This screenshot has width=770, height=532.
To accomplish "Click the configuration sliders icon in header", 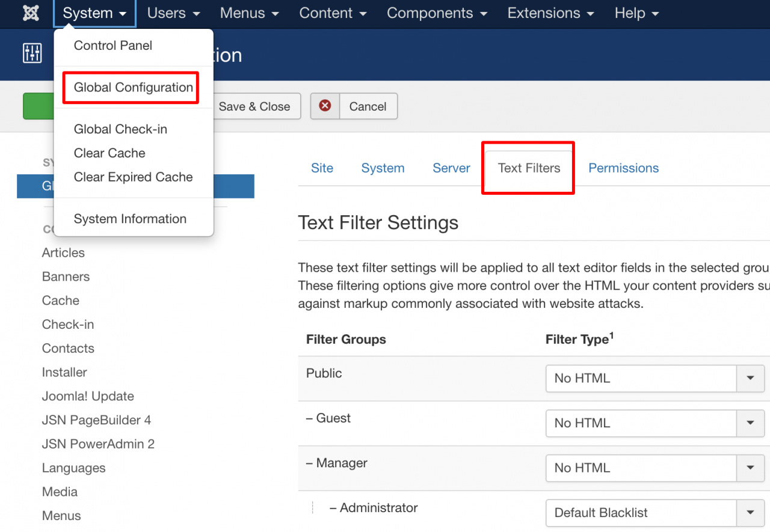I will point(32,54).
